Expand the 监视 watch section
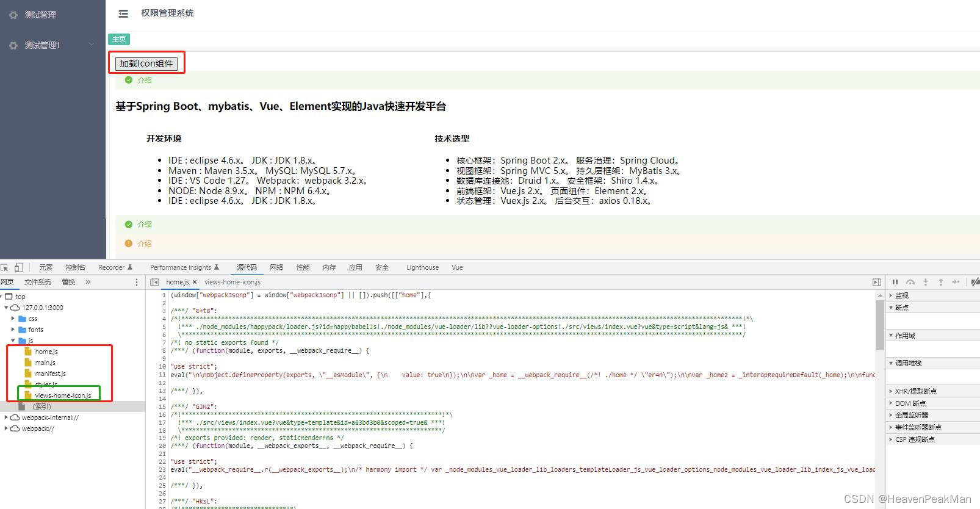 pos(891,295)
